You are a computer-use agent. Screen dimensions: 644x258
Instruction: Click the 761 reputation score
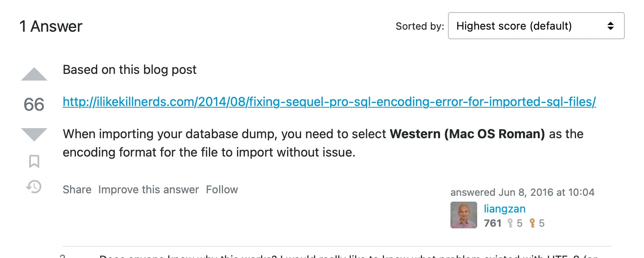[492, 223]
